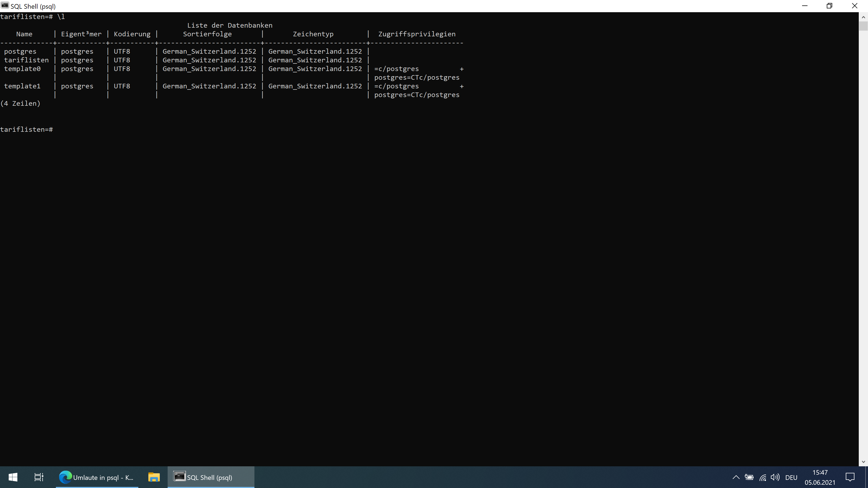Click the SQL Shell title bar icon
868x488 pixels.
5,6
